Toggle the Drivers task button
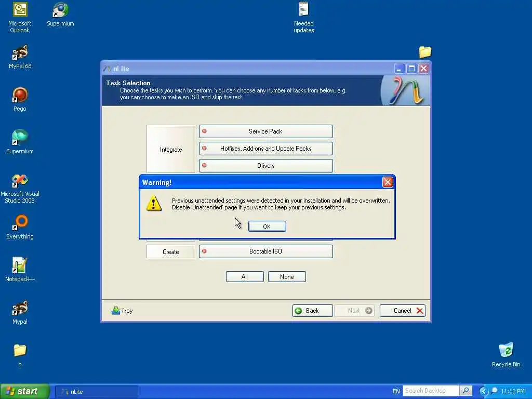This screenshot has width=532, height=399. [265, 166]
